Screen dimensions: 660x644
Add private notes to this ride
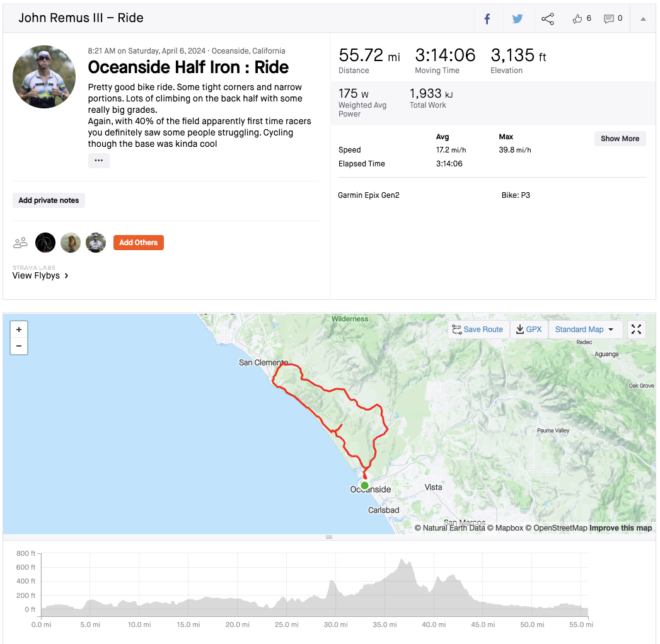(x=49, y=200)
